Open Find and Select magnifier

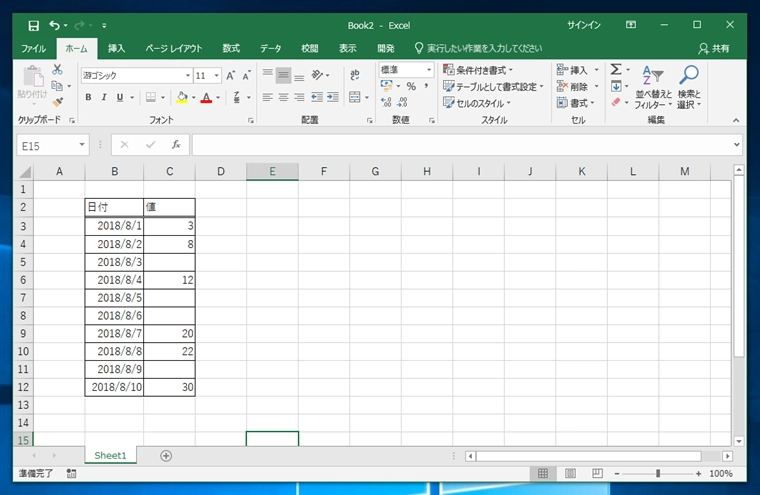tap(689, 87)
